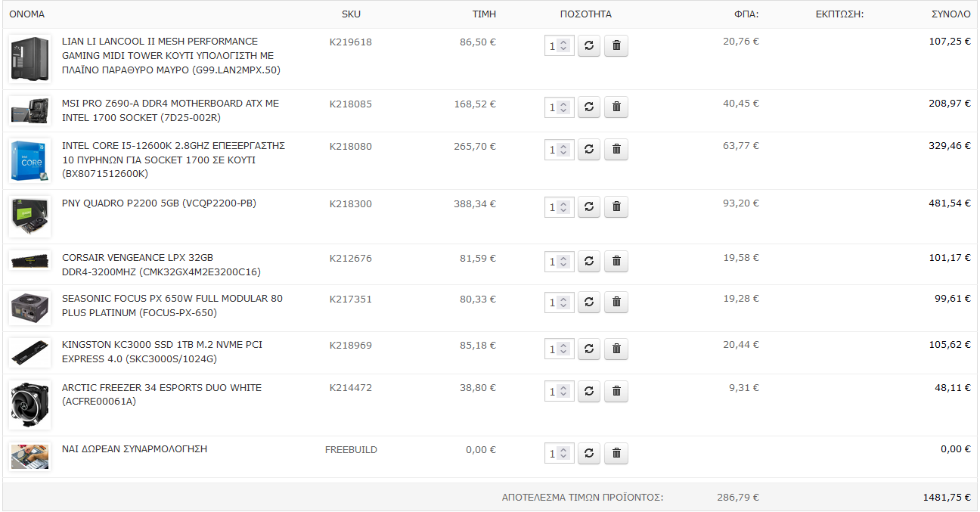Select SKU K219618
This screenshot has width=980, height=512.
(351, 42)
